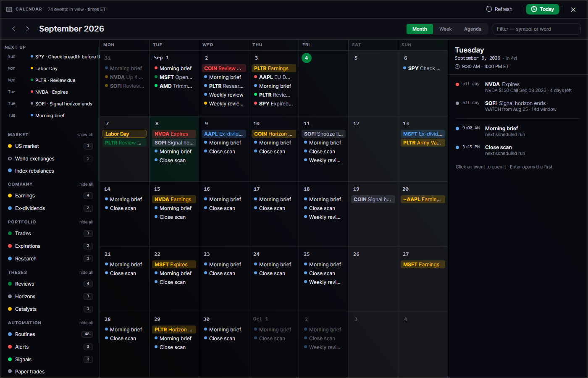This screenshot has width=588, height=378.
Task: Open the PLTR Horizon event on Sep 29
Action: 174,330
